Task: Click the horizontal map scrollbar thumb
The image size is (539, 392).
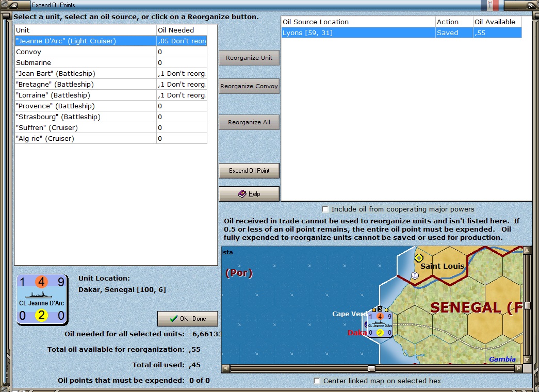Action: pos(371,368)
